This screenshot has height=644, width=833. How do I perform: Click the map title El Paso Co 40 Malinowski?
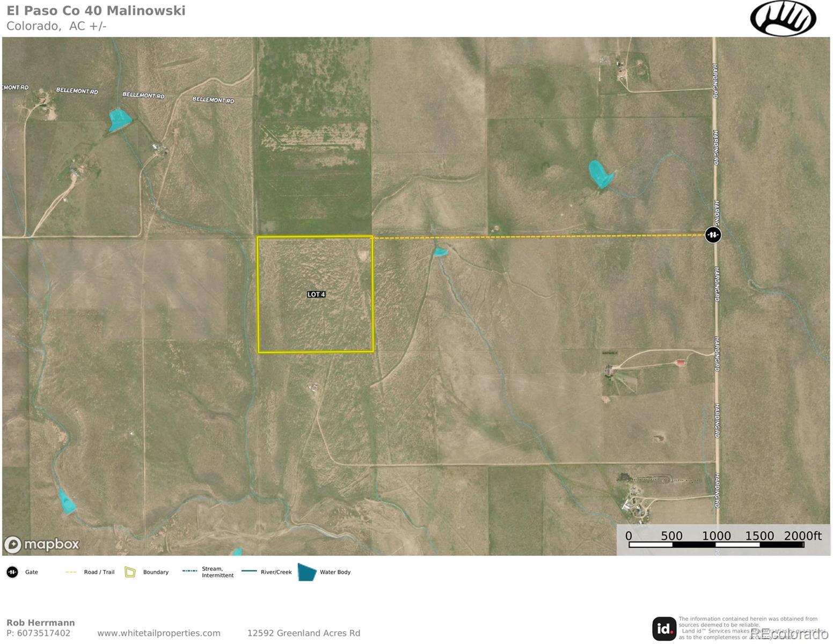96,11
